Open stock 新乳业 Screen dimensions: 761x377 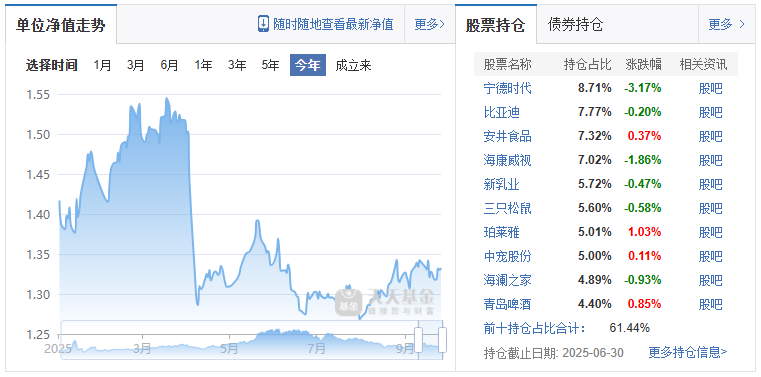(501, 184)
